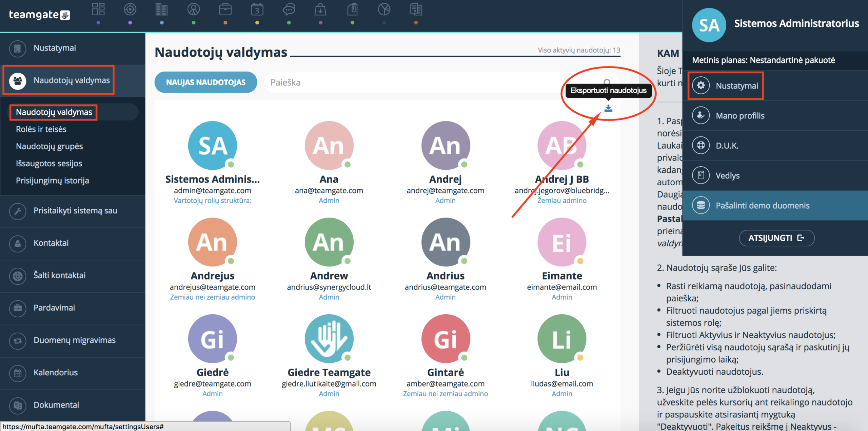Open the chat bubbles icon in top navigation
The height and width of the screenshot is (431, 868).
click(x=289, y=9)
